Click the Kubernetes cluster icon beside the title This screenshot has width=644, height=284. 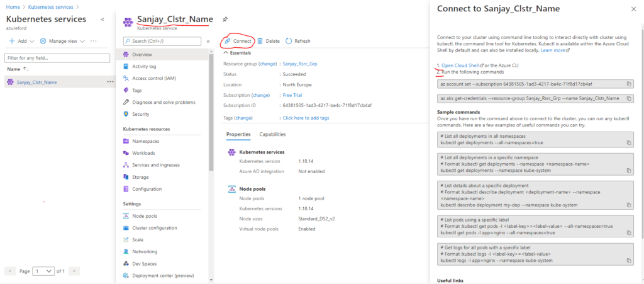point(128,22)
